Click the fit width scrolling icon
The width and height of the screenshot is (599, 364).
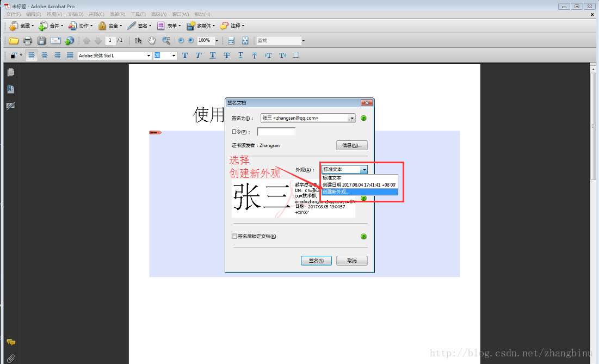click(x=231, y=40)
